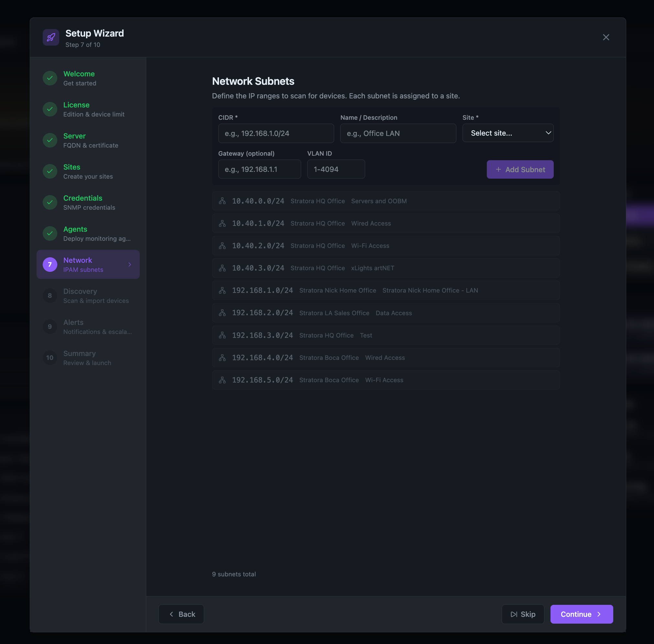
Task: Open the Select site dropdown
Action: (508, 133)
